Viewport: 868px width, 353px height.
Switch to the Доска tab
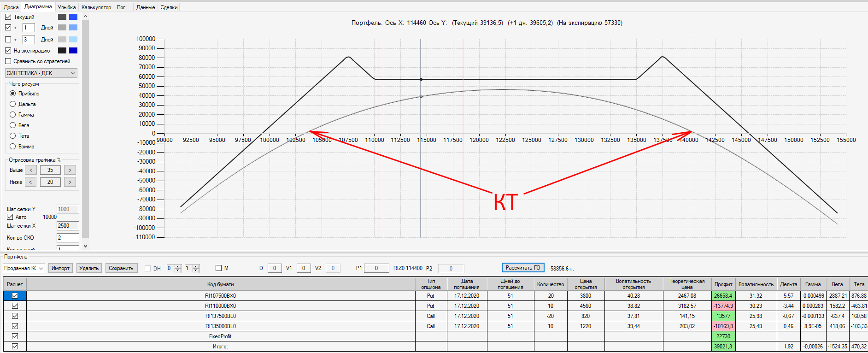click(x=11, y=7)
